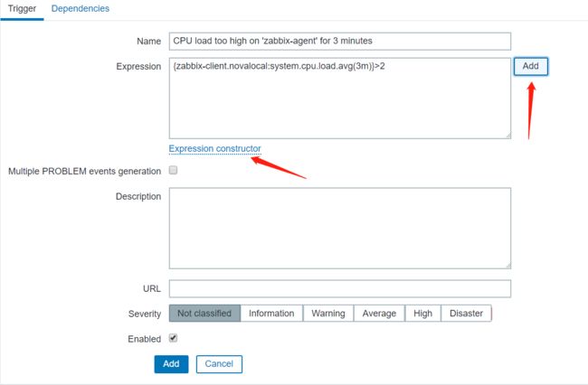Choose Average severity
The width and height of the screenshot is (588, 385).
click(x=379, y=313)
